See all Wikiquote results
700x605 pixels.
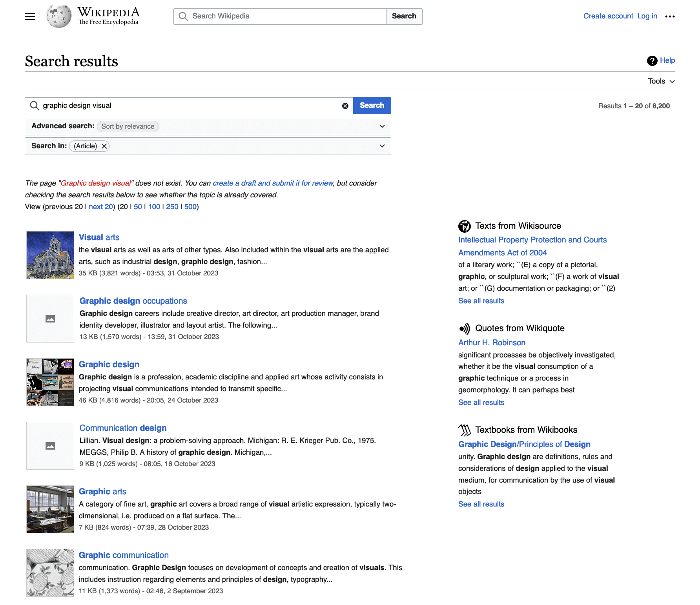pos(481,403)
